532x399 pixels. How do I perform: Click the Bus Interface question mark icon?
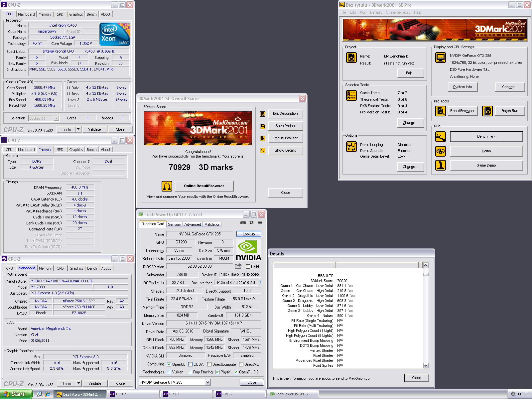[x=260, y=283]
